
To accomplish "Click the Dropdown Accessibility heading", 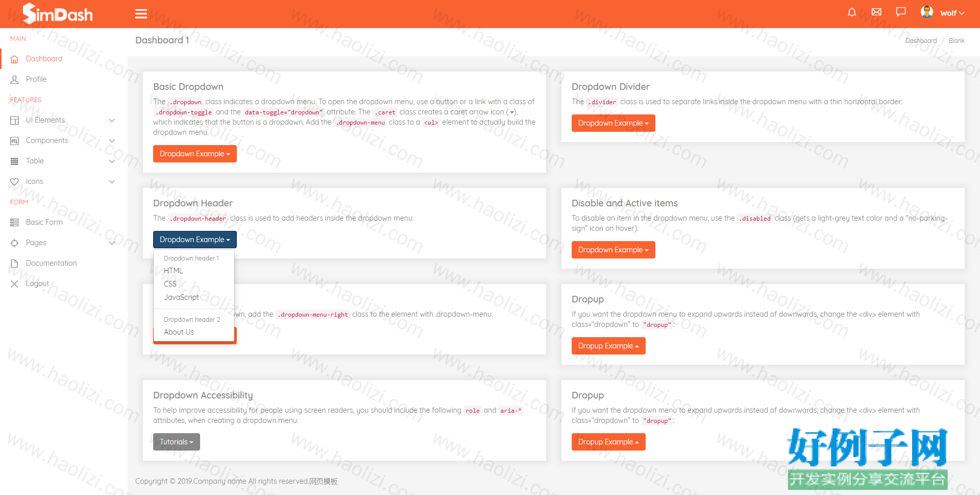I will coord(203,395).
